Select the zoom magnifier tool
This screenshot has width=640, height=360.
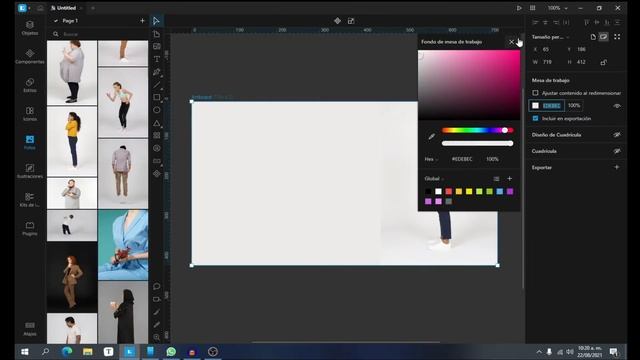click(x=157, y=337)
